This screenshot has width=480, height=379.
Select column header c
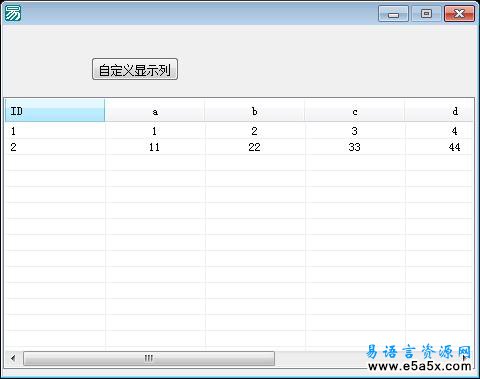click(355, 111)
